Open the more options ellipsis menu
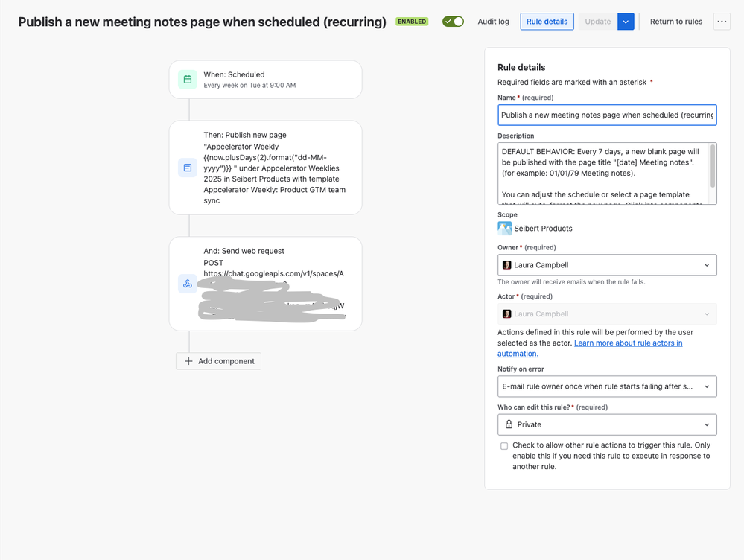This screenshot has height=560, width=744. 722,22
